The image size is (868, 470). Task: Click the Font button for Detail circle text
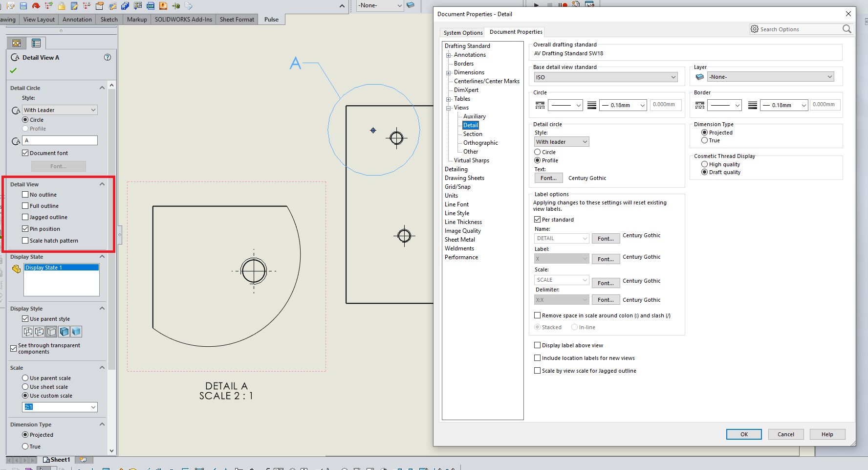click(548, 178)
